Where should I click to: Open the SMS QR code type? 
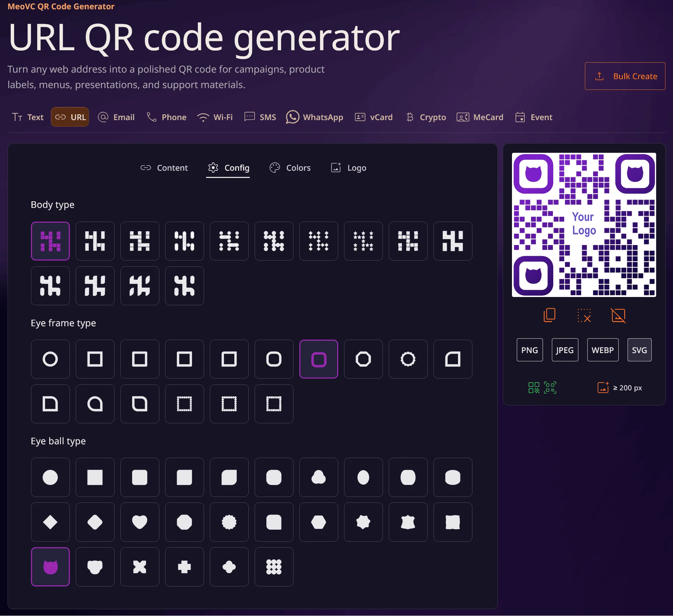260,117
